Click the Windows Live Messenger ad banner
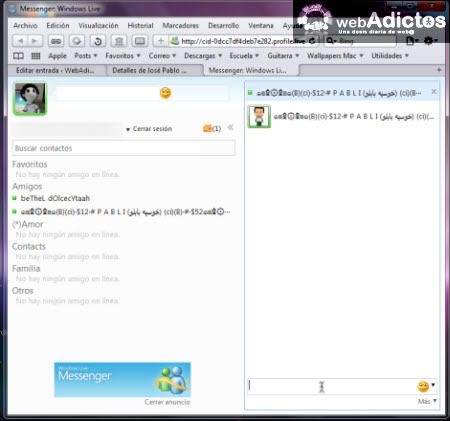450x421 pixels. [x=122, y=380]
